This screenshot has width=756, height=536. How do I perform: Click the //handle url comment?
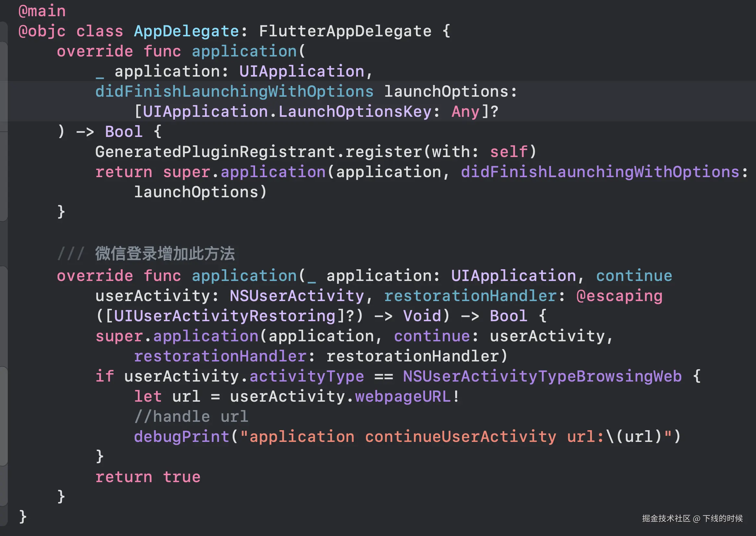[x=191, y=417]
